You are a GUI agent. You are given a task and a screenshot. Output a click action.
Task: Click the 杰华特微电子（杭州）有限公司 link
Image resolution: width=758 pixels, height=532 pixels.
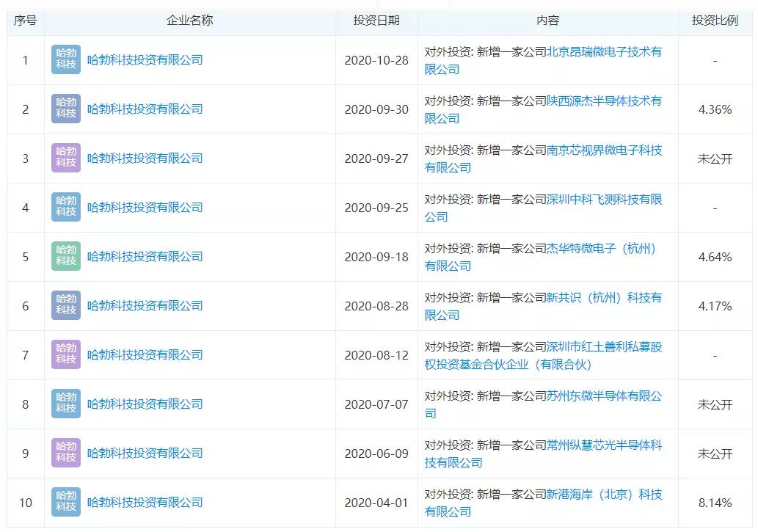tap(601, 249)
